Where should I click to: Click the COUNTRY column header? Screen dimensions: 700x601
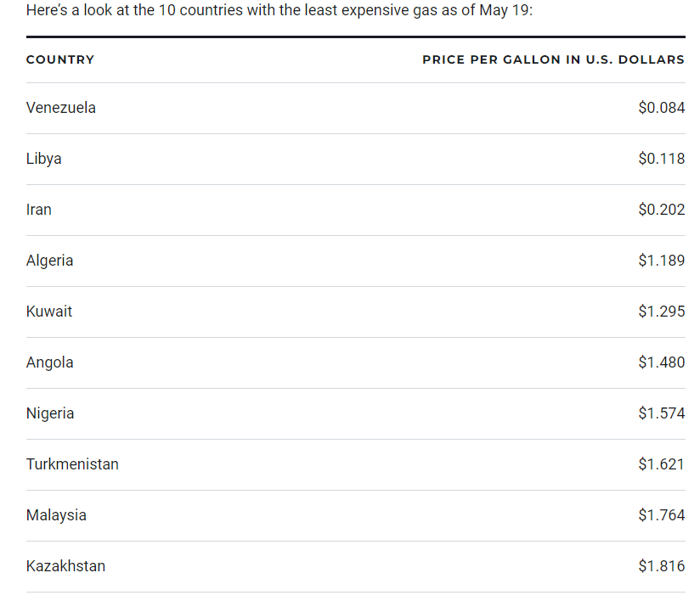click(x=60, y=59)
